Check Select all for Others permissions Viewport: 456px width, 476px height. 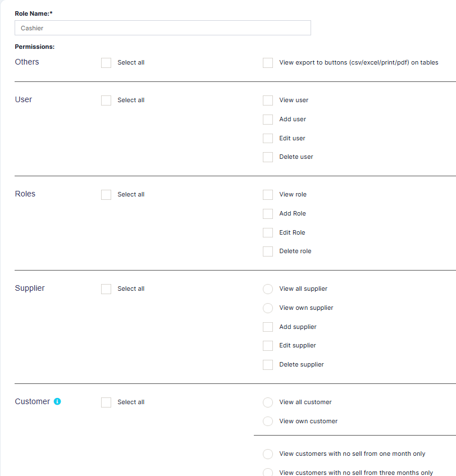(106, 63)
